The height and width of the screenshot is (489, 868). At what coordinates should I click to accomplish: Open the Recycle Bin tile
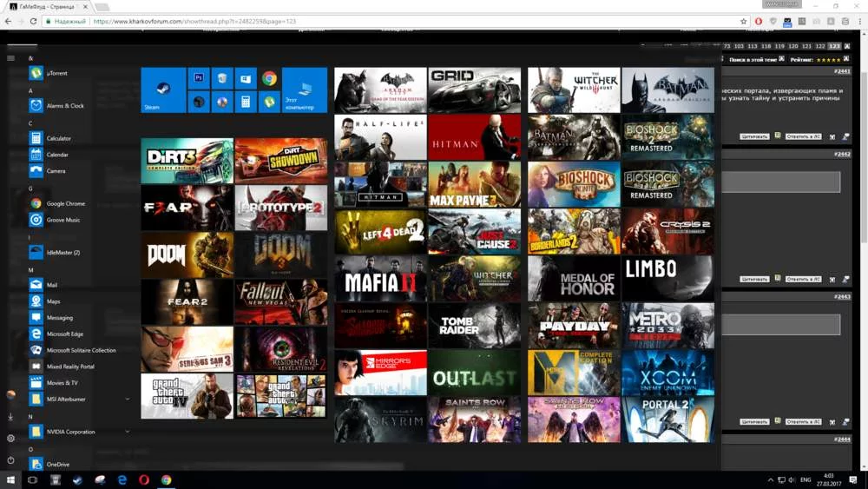(x=222, y=78)
